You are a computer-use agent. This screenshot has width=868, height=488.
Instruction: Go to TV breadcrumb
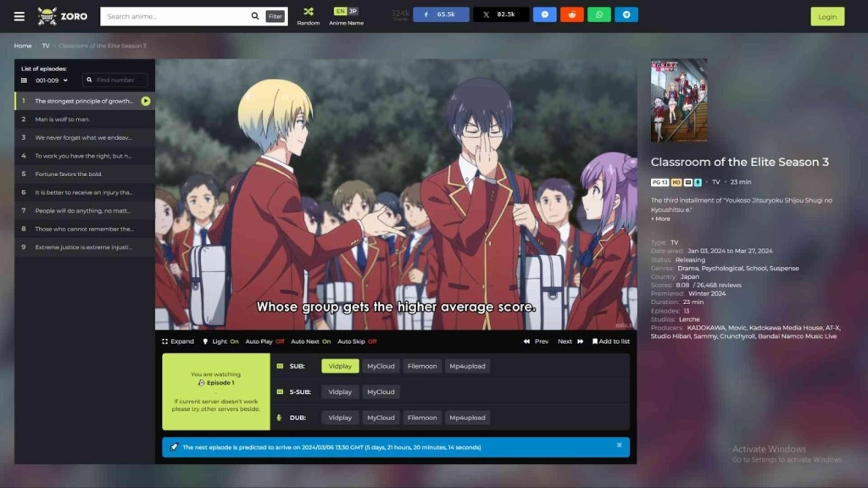click(x=46, y=46)
